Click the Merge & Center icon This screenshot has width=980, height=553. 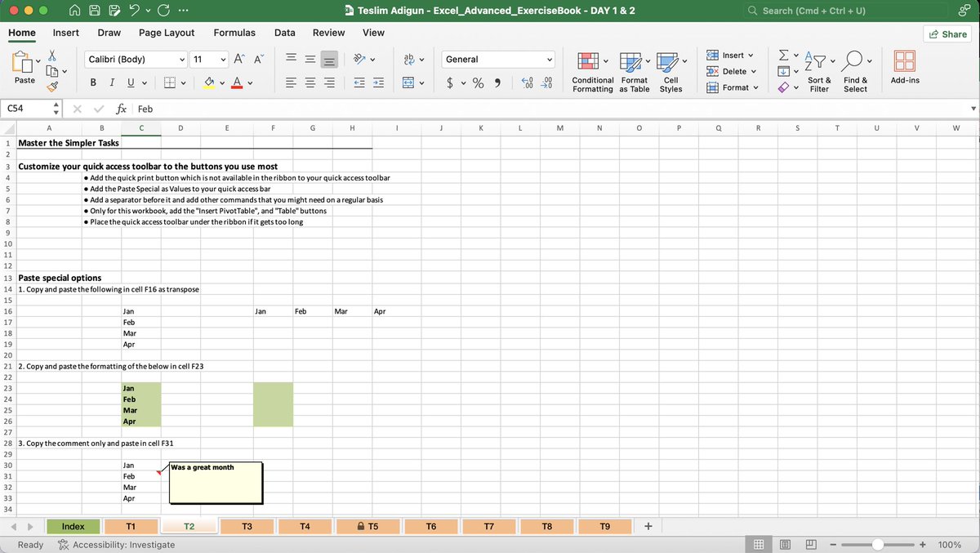point(408,83)
